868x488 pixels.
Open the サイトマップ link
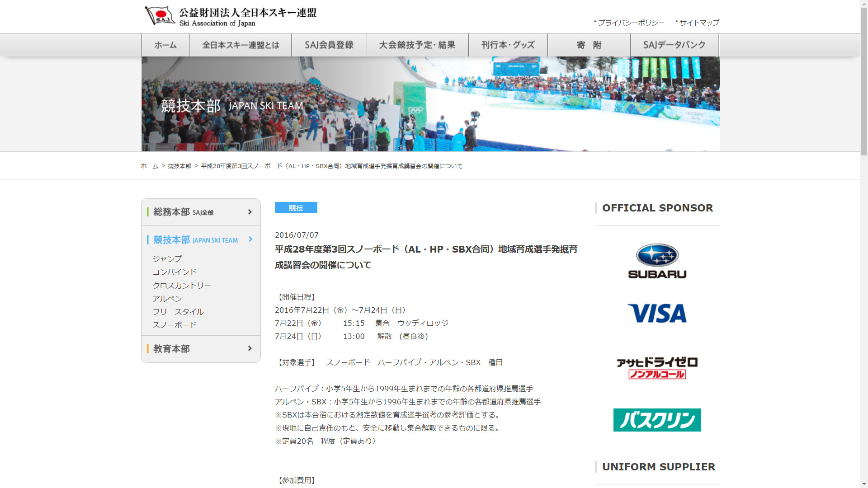coord(699,23)
